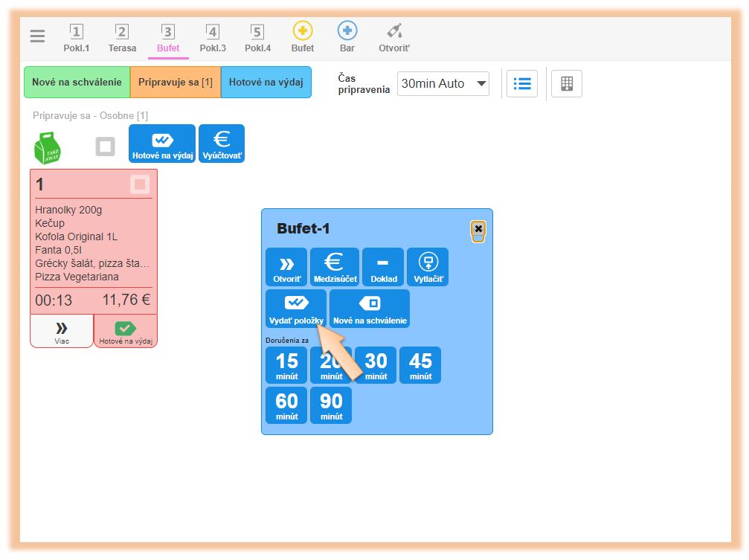The width and height of the screenshot is (749, 560).
Task: Select Hotové na výdaj status tab
Action: pyautogui.click(x=266, y=83)
